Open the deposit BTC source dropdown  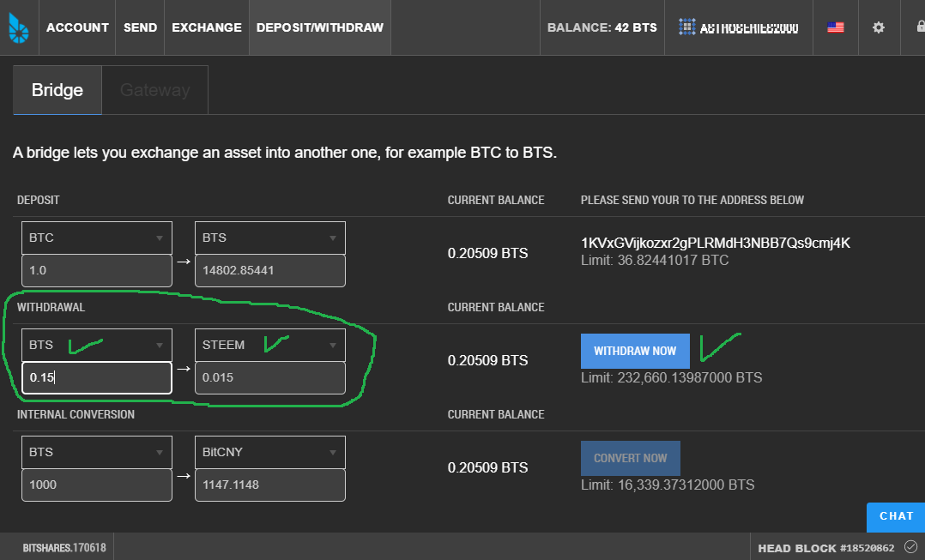tap(97, 238)
